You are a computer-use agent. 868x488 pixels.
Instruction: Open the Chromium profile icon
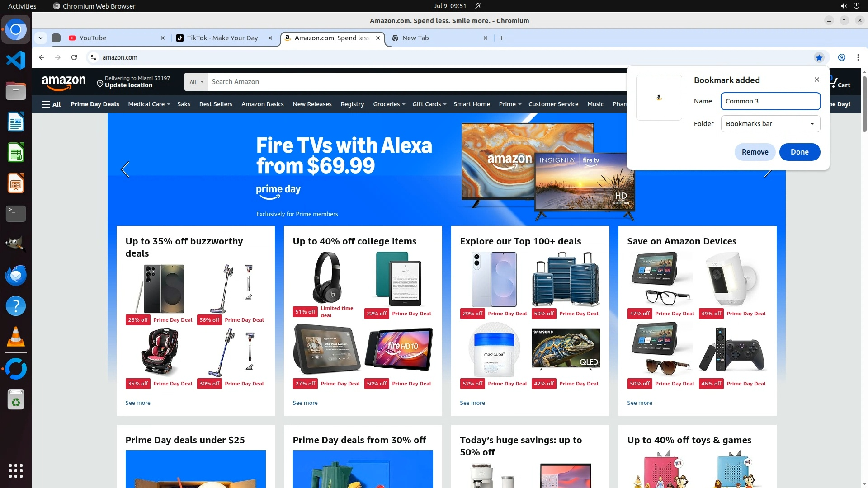842,57
